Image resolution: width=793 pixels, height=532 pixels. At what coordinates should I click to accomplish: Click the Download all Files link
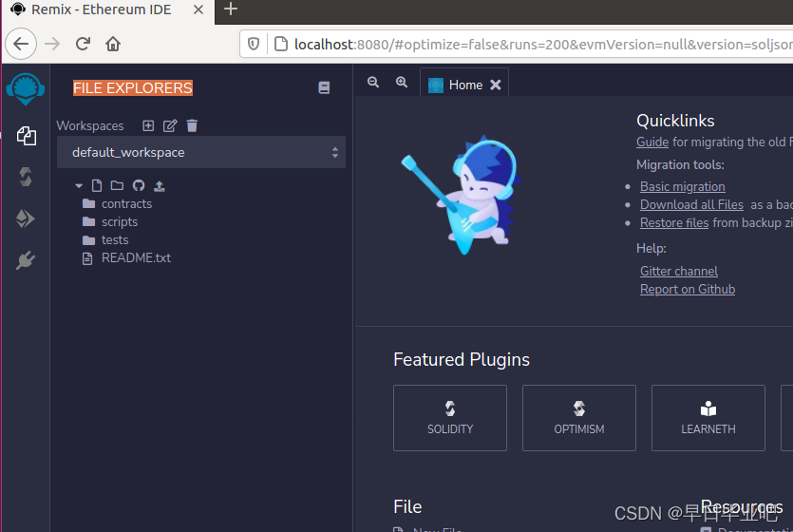coord(691,205)
